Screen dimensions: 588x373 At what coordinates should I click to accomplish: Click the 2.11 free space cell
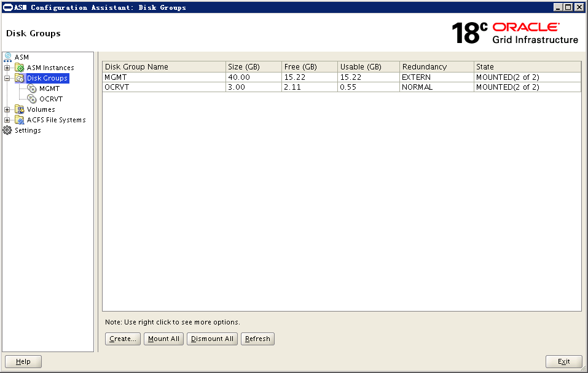(x=310, y=87)
